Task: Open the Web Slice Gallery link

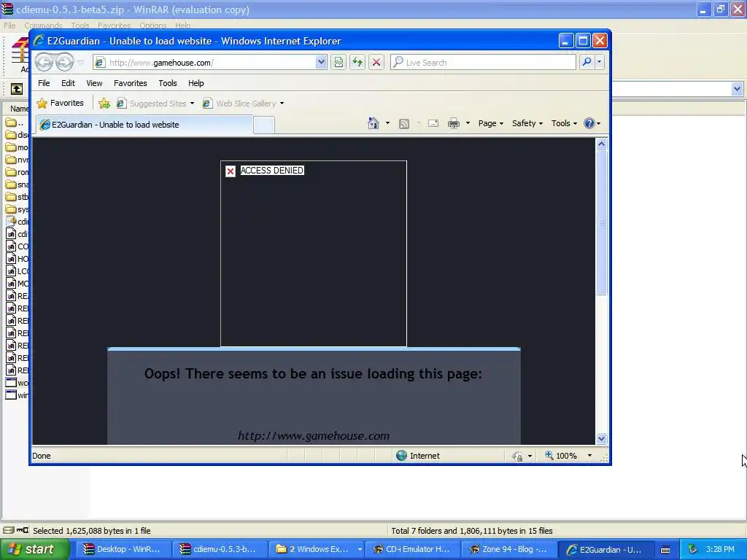Action: click(x=244, y=104)
